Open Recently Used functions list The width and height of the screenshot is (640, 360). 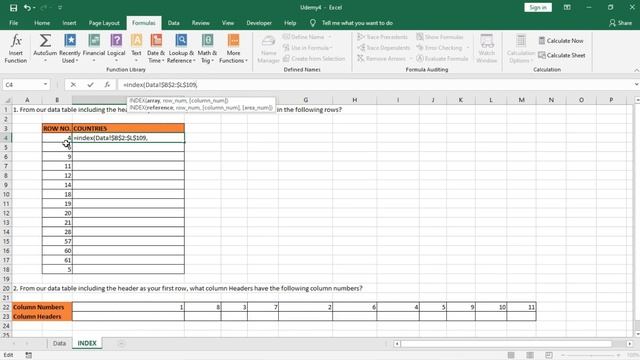[70, 49]
